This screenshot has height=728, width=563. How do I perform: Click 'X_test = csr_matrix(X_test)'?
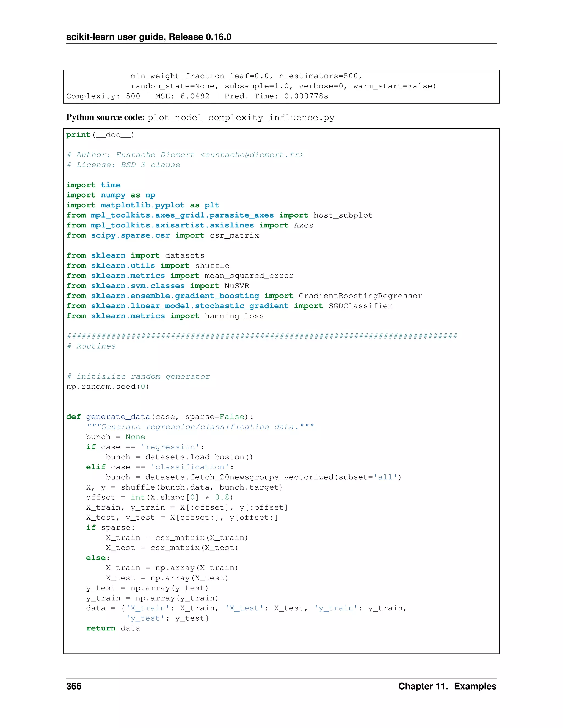click(x=172, y=548)
